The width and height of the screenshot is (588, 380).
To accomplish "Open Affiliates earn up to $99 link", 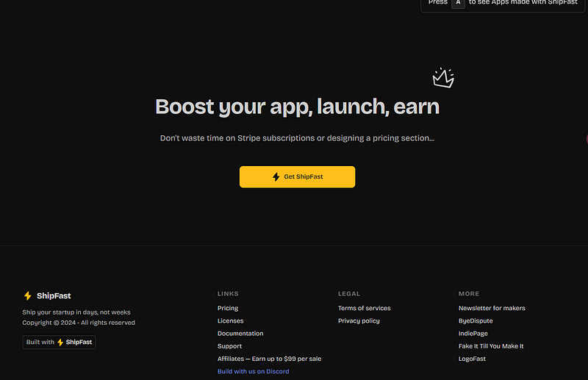I will (269, 359).
